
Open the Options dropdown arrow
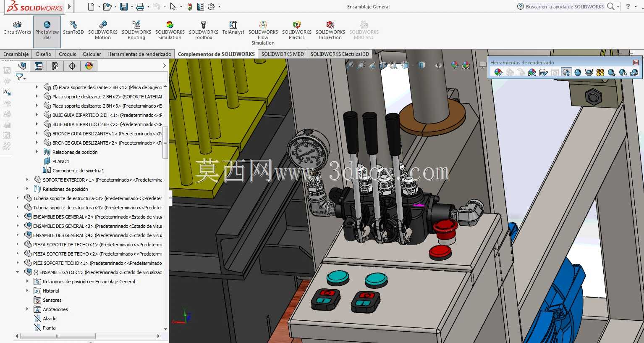219,7
